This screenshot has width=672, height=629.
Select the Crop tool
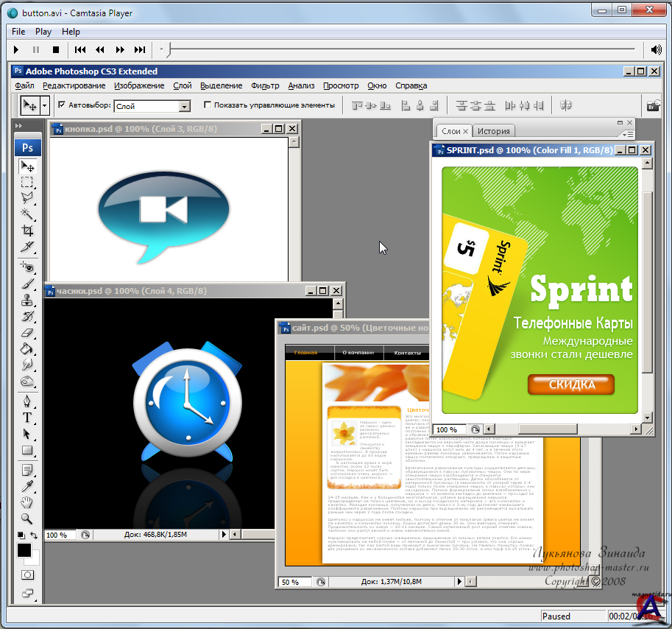[27, 231]
